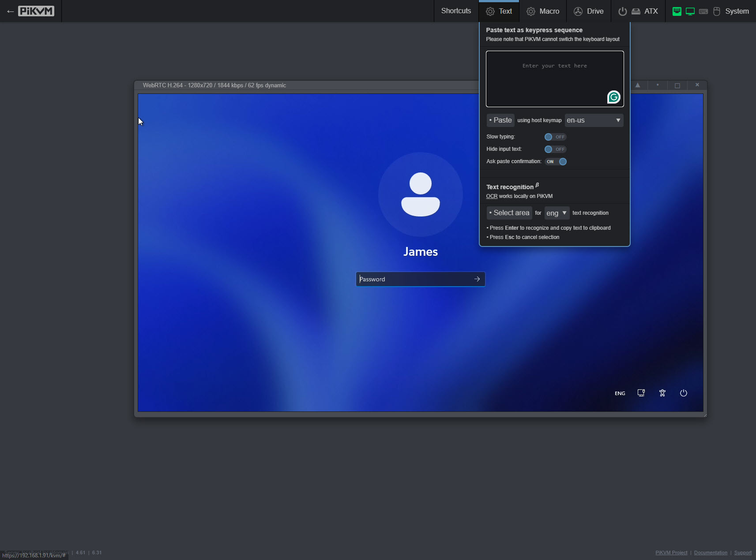Click the keyboard status indicator near System
This screenshot has height=560, width=756.
coord(703,11)
